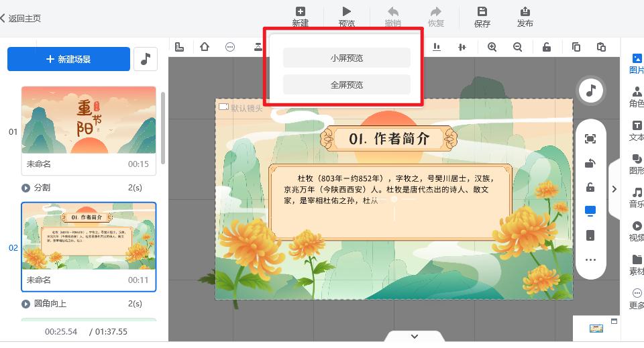Click the rotate canvas icon

click(x=590, y=163)
